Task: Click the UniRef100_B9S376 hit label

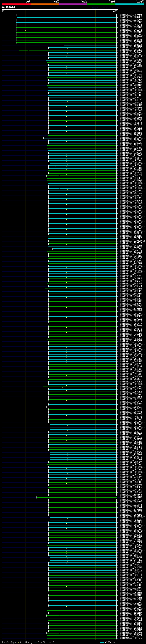Action: tap(131, 37)
